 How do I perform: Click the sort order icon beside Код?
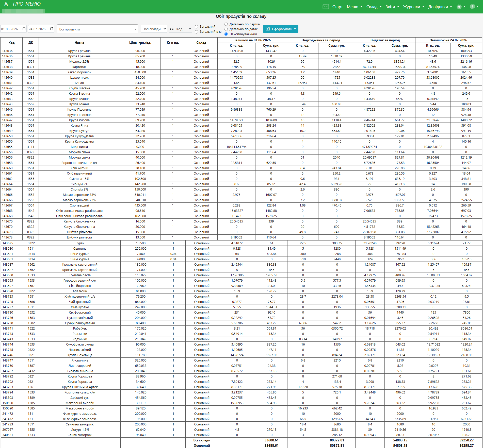click(172, 29)
